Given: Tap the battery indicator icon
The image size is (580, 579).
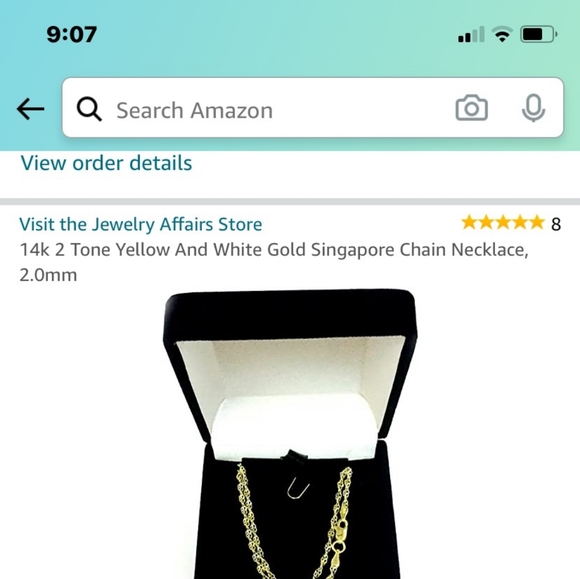Looking at the screenshot, I should pos(539,34).
